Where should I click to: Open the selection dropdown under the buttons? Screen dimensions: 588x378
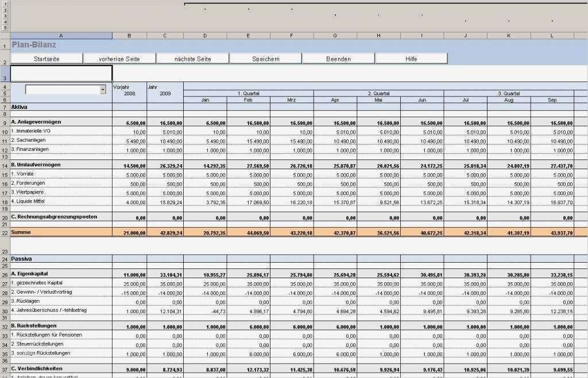pos(103,89)
